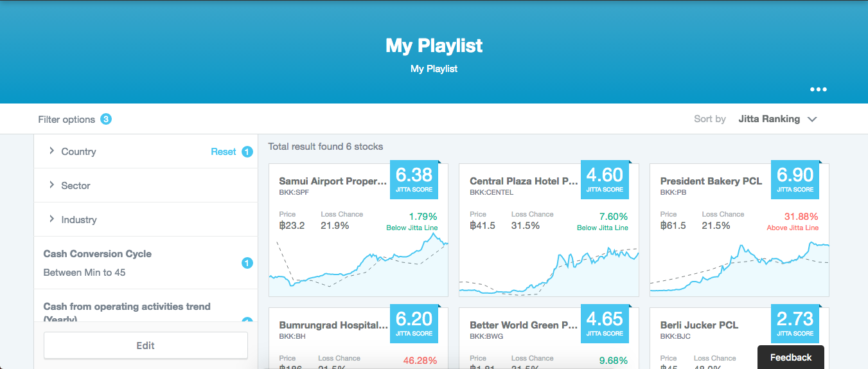Image resolution: width=868 pixels, height=369 pixels.
Task: Click the Country filter count badge
Action: click(247, 152)
